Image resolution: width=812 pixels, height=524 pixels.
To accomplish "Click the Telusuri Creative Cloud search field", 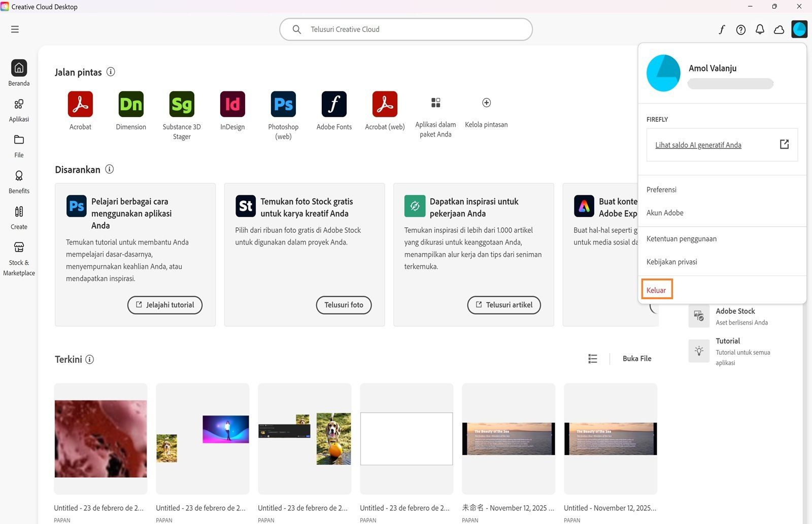I will 406,29.
